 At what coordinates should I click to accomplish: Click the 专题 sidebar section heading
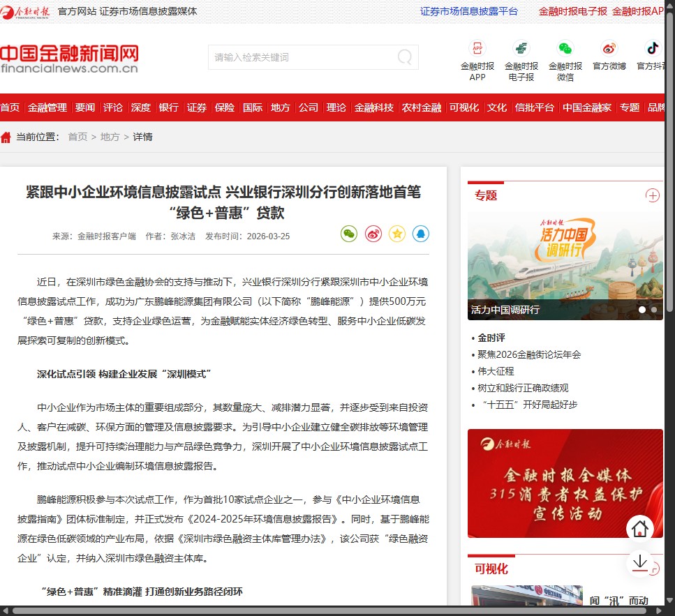[x=486, y=196]
